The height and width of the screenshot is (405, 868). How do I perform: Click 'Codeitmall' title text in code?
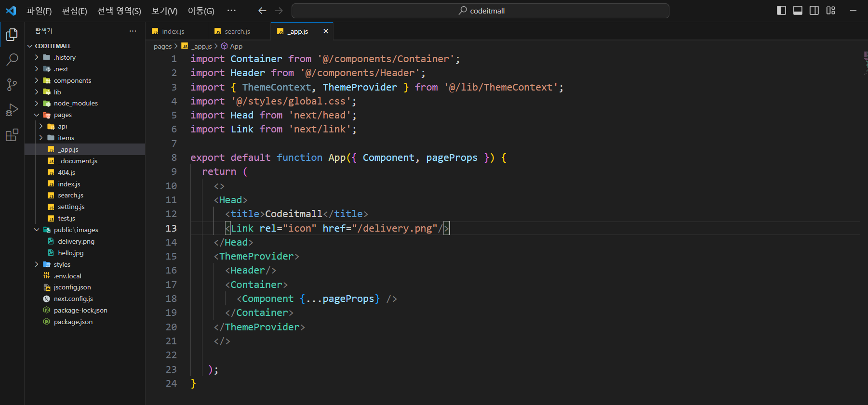click(294, 214)
